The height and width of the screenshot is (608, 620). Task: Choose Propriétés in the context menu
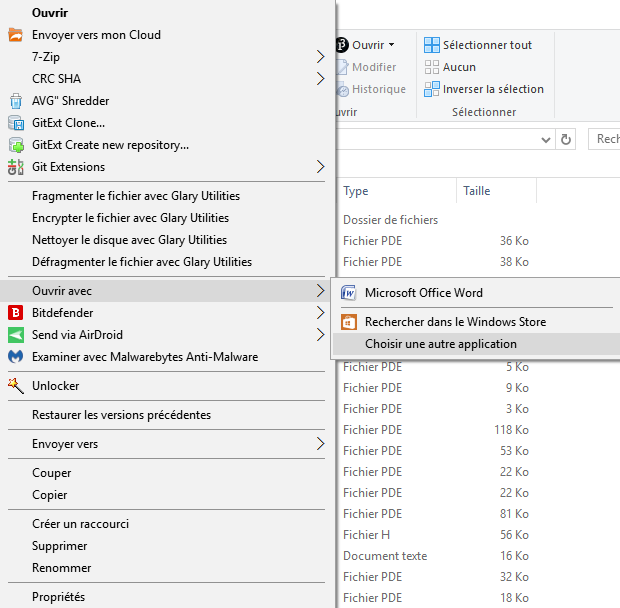coord(59,597)
